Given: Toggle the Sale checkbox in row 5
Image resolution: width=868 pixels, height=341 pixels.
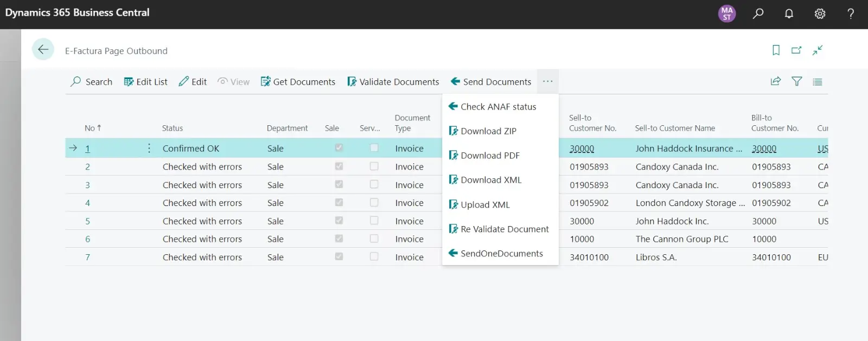Looking at the screenshot, I should tap(339, 221).
